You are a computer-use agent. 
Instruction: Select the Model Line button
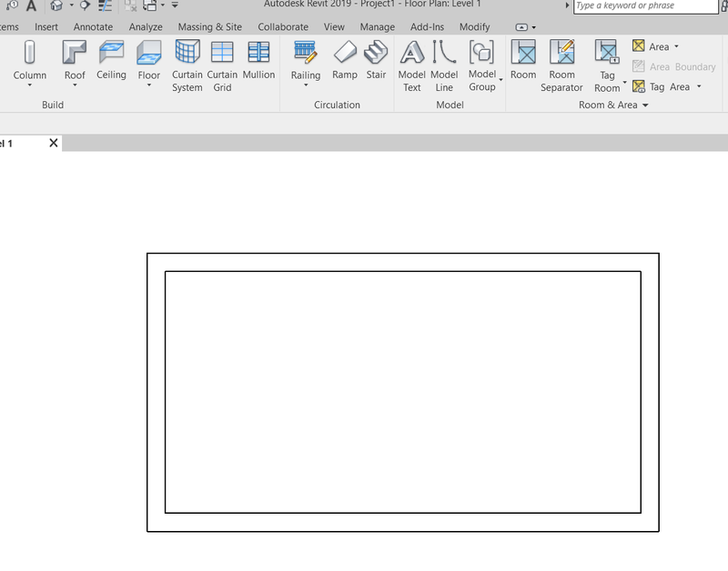[444, 64]
